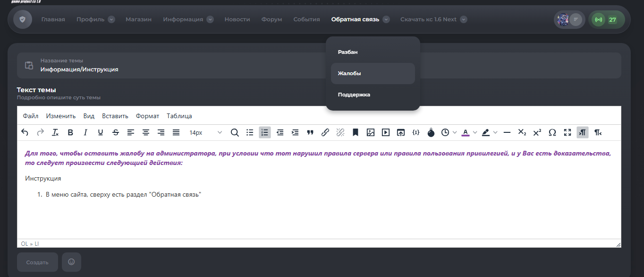
Task: Toggle bold formatting in the editor
Action: [x=70, y=133]
